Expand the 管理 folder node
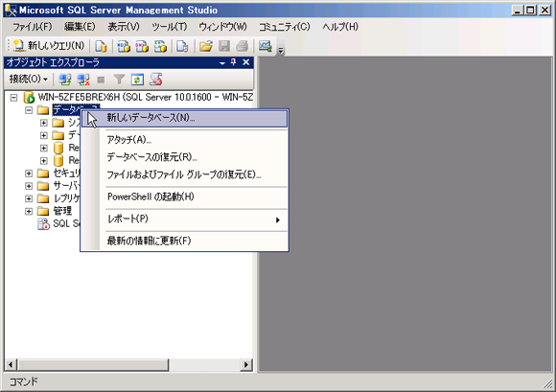 tap(29, 212)
